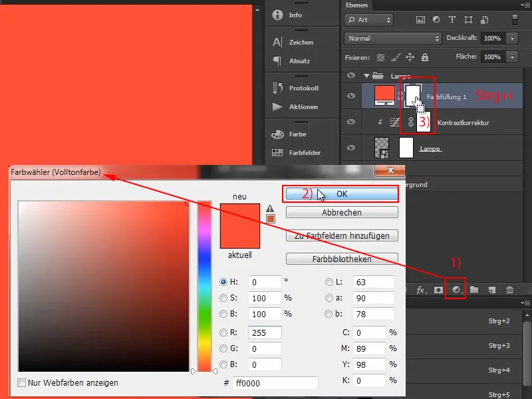532x399 pixels.
Task: Open the Farbfelder swatches panel
Action: (x=296, y=153)
